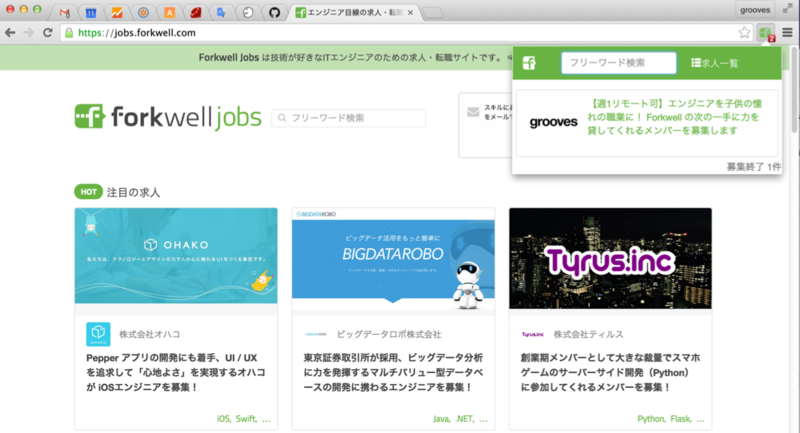Open the Pepper アプリ iOS engineer job title
The height and width of the screenshot is (433, 800).
click(x=176, y=372)
